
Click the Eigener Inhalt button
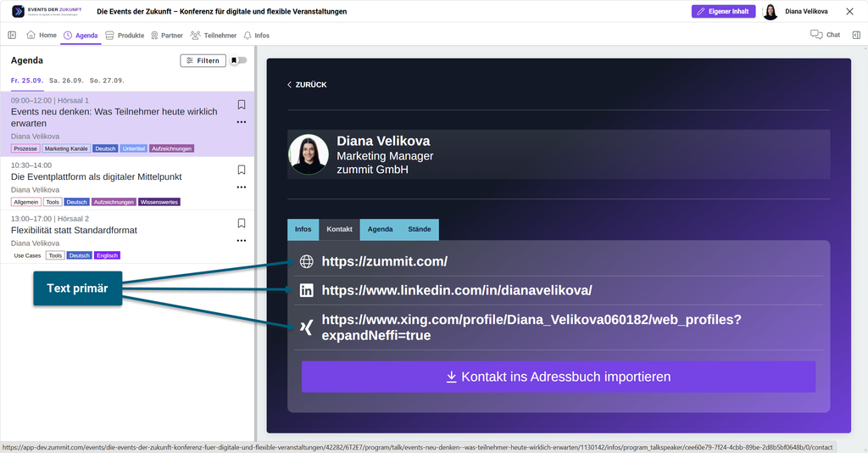tap(723, 11)
